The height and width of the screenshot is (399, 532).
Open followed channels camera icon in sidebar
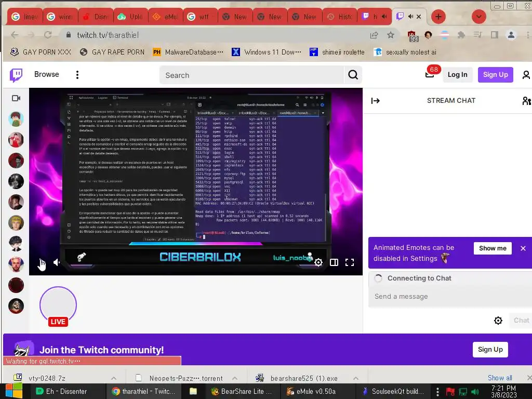click(16, 98)
